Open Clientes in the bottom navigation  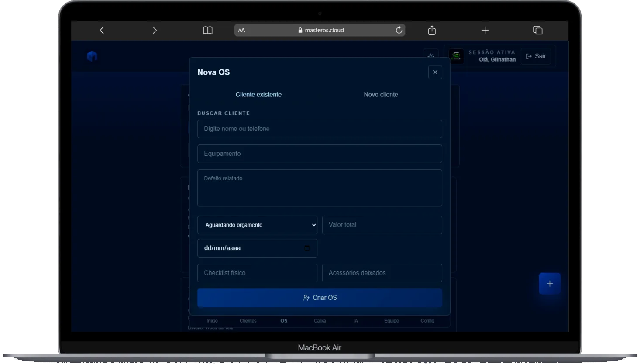(x=248, y=321)
